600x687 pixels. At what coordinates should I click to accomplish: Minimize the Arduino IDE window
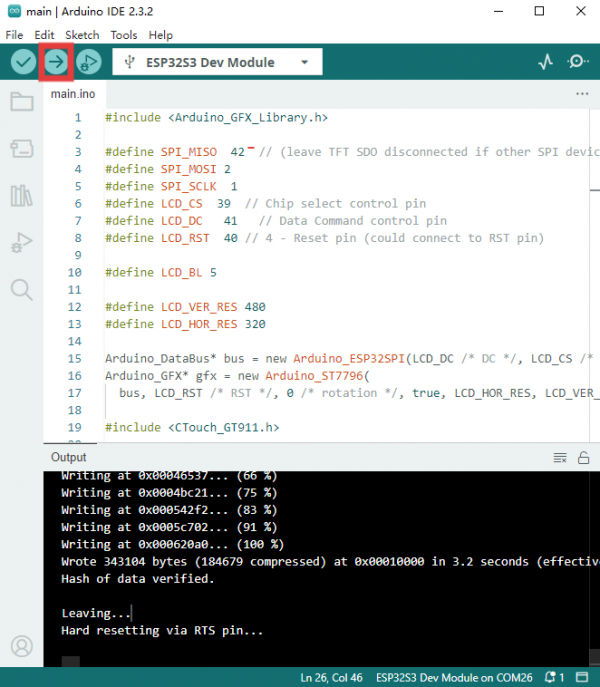click(498, 11)
